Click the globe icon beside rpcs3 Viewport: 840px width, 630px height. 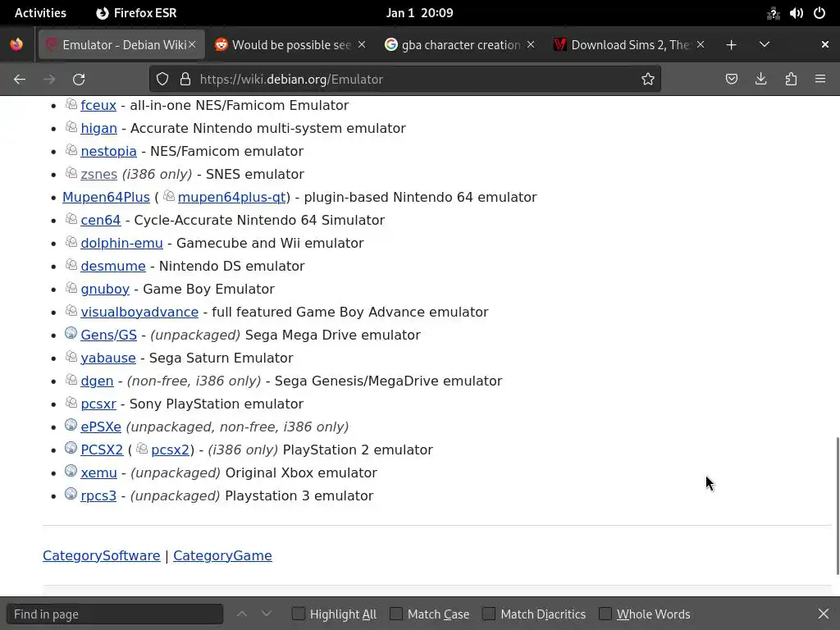(x=71, y=494)
